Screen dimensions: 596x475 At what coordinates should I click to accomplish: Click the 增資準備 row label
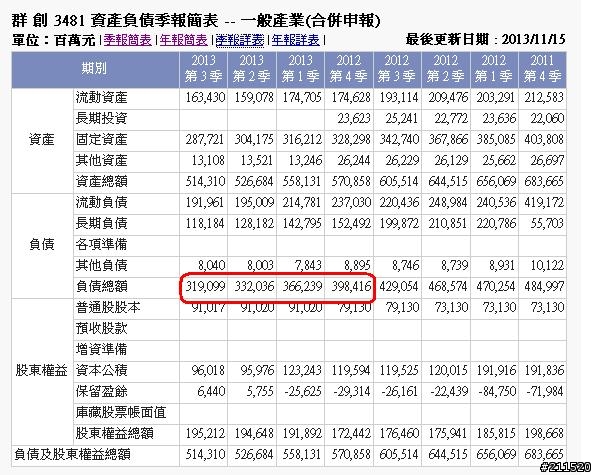coord(101,349)
